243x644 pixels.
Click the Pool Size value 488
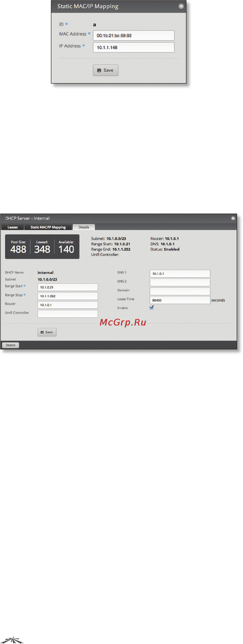click(18, 249)
